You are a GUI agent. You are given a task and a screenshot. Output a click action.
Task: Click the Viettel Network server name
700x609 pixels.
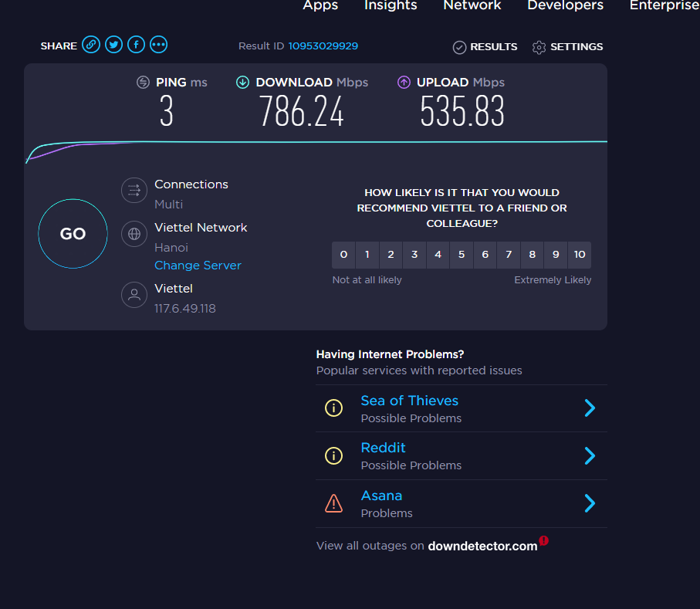[x=201, y=228]
